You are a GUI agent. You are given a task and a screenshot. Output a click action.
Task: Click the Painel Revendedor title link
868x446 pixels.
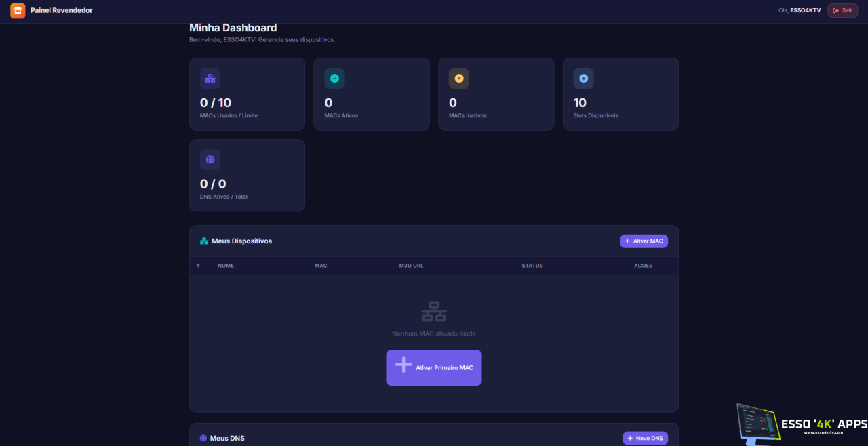pos(62,10)
